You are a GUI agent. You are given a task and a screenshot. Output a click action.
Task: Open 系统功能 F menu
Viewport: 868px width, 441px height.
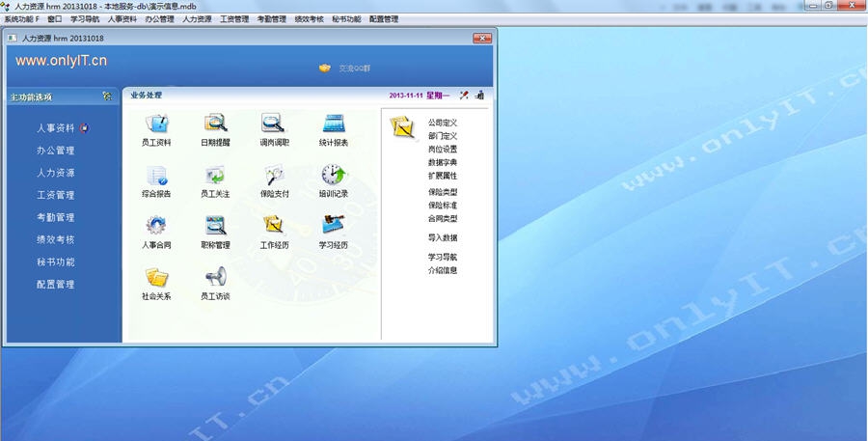point(21,19)
